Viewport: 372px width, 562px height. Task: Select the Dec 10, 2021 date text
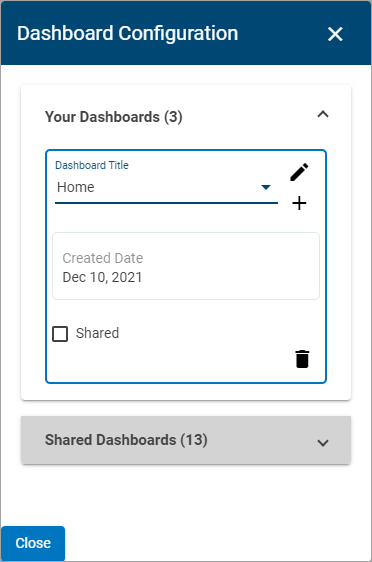click(102, 277)
